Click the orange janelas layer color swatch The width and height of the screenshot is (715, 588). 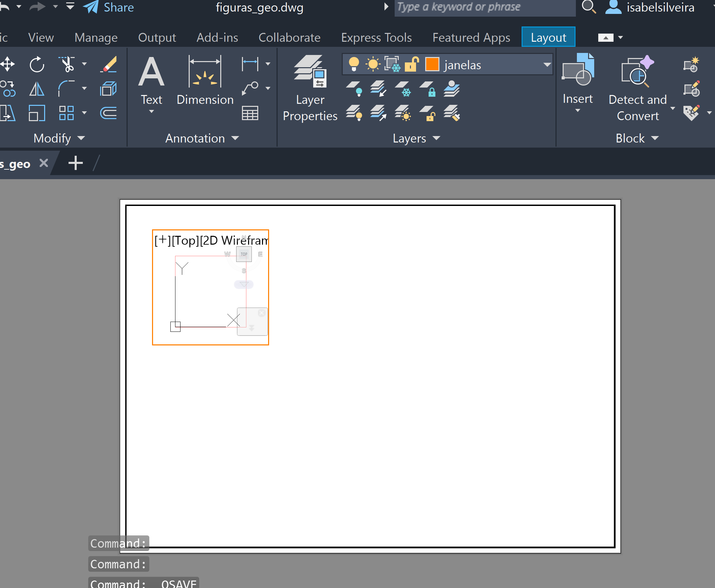point(432,64)
